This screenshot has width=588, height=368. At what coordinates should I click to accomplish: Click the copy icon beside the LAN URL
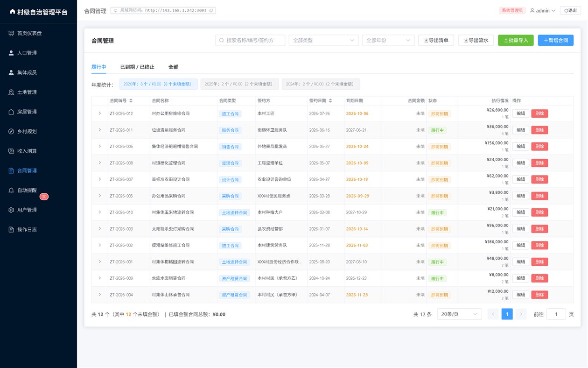(211, 10)
